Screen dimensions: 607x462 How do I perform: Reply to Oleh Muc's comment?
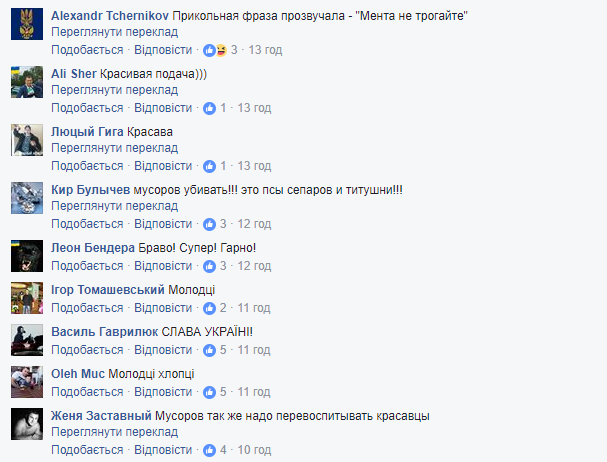pos(162,393)
